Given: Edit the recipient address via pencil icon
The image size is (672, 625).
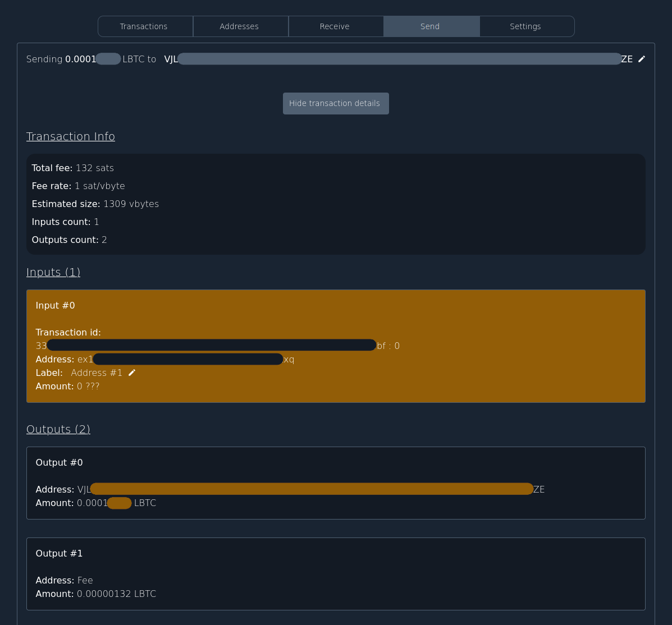Looking at the screenshot, I should 641,59.
